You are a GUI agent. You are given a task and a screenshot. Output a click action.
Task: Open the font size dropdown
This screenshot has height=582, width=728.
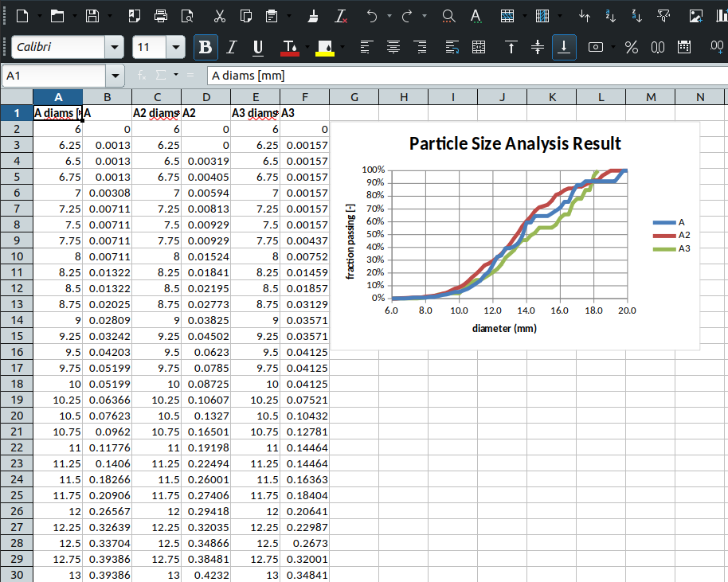(x=175, y=47)
